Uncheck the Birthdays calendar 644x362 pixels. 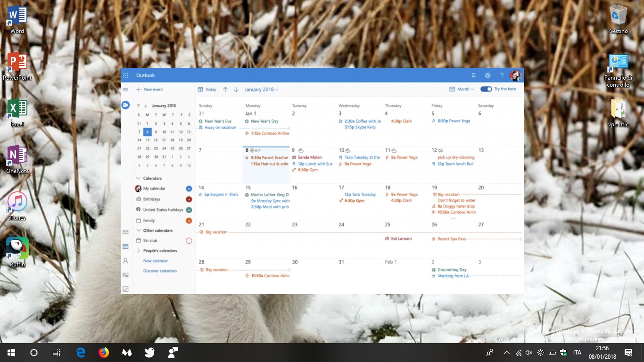point(189,199)
